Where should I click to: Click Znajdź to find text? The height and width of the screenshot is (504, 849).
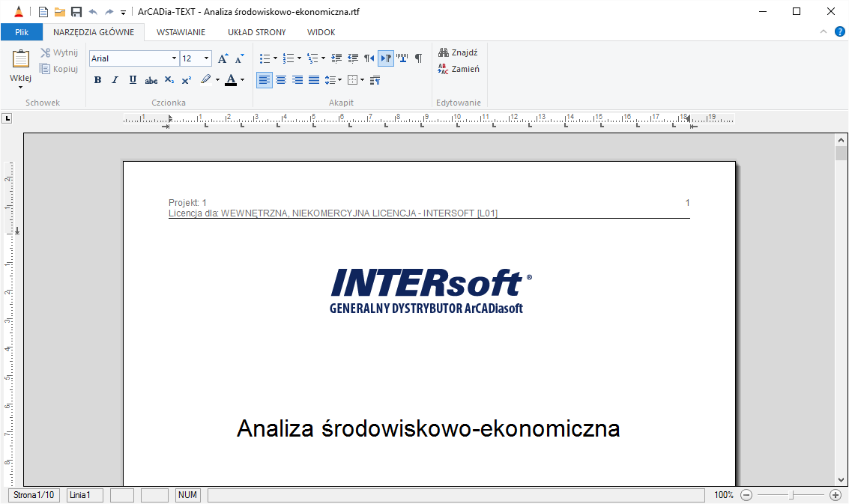click(458, 52)
